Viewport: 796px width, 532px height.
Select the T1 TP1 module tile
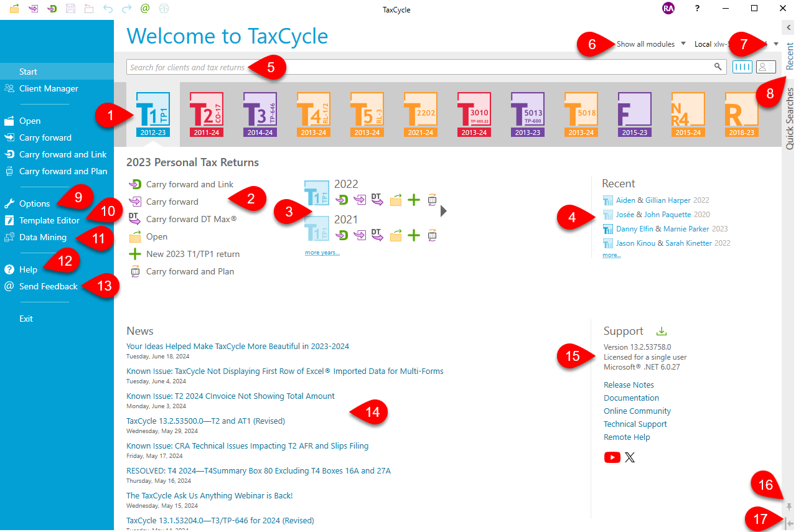point(152,114)
